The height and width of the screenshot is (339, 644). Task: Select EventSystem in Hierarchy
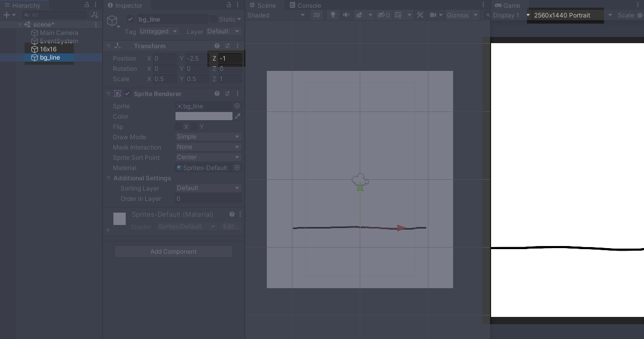tap(59, 41)
